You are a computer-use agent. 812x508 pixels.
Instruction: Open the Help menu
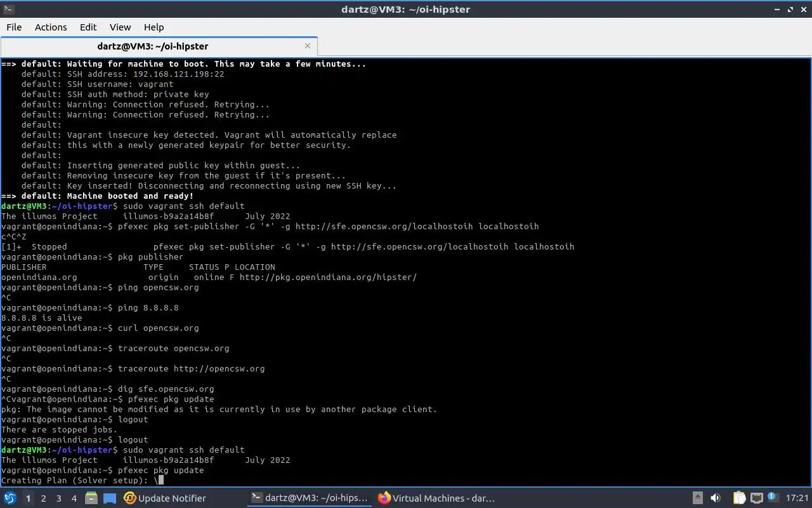coord(154,27)
